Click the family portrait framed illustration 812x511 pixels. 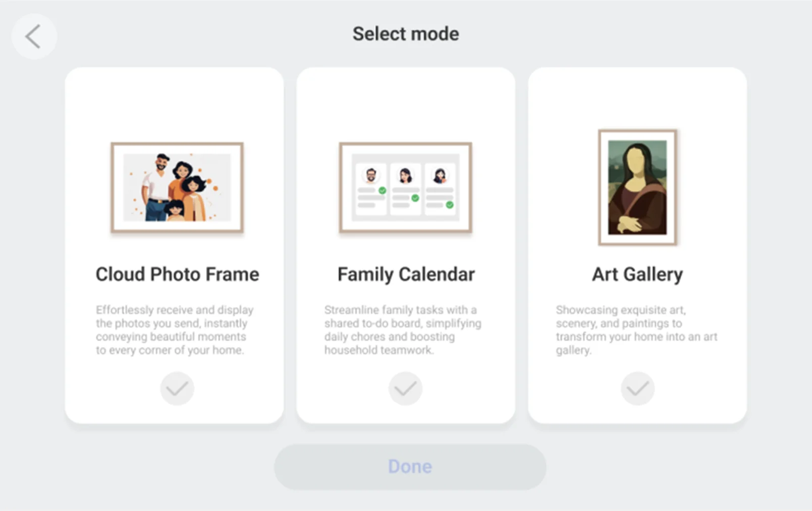coord(177,187)
